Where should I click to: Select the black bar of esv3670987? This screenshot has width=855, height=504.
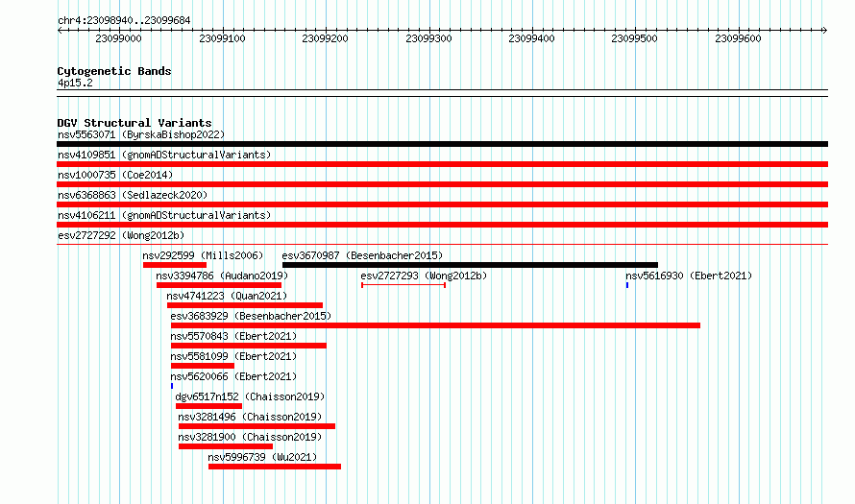(470, 265)
